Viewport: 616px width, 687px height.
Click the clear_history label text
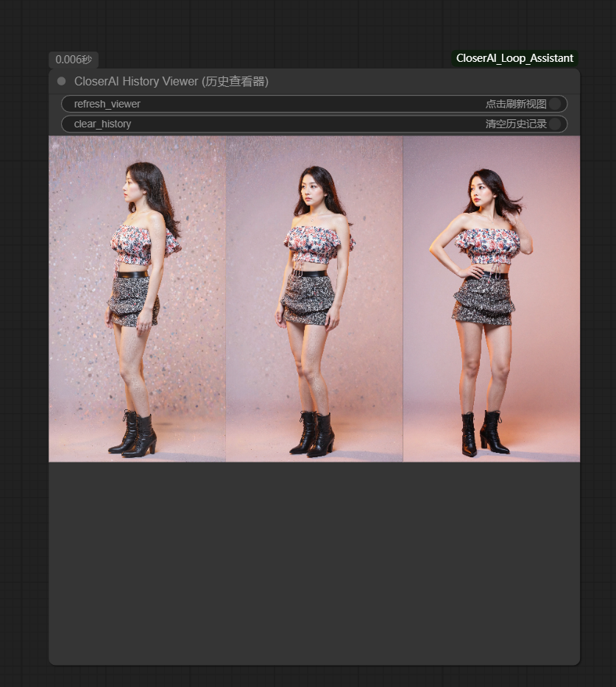coord(102,124)
